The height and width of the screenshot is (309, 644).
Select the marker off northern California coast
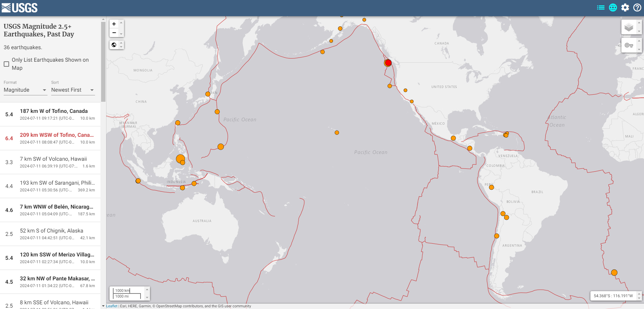(390, 86)
